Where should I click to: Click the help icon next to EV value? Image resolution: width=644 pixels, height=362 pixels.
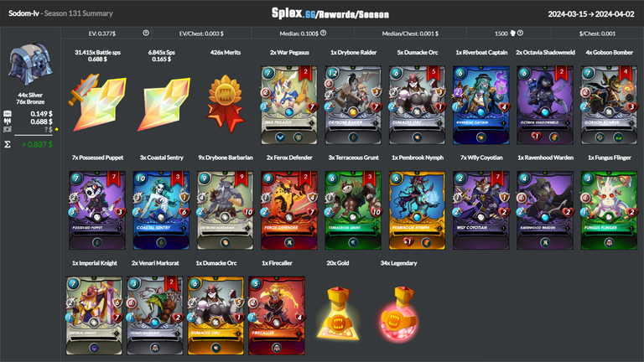click(x=146, y=34)
